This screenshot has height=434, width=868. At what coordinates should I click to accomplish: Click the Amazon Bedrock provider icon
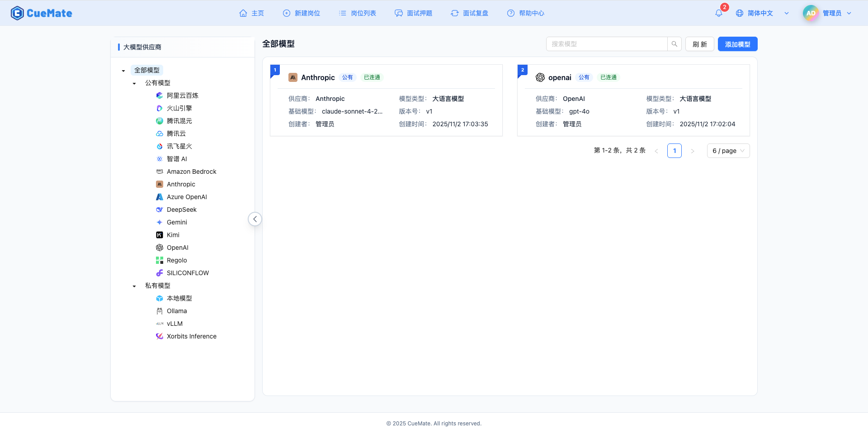tap(159, 172)
